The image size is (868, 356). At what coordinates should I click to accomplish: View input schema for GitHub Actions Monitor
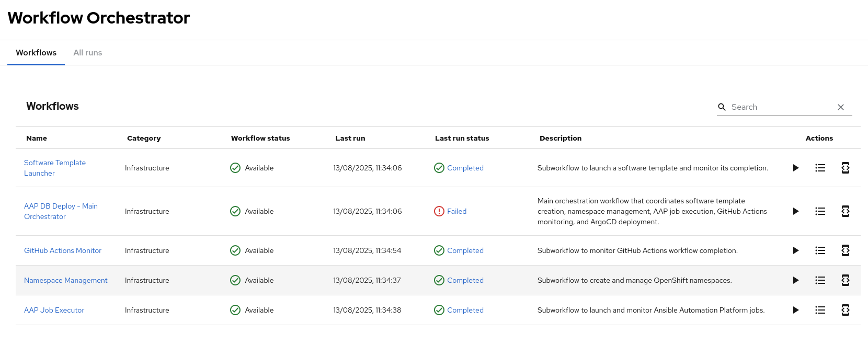tap(845, 250)
